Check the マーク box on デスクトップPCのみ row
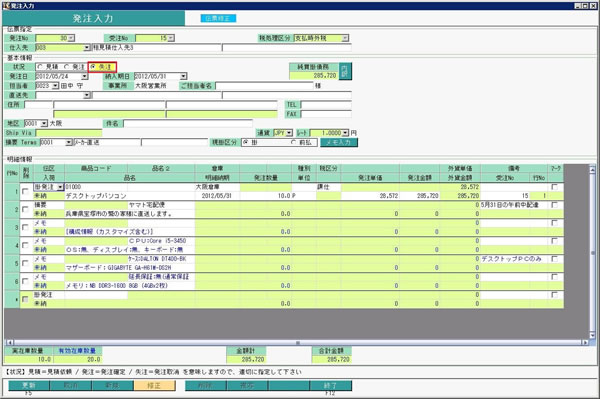600x399 pixels. tap(554, 259)
